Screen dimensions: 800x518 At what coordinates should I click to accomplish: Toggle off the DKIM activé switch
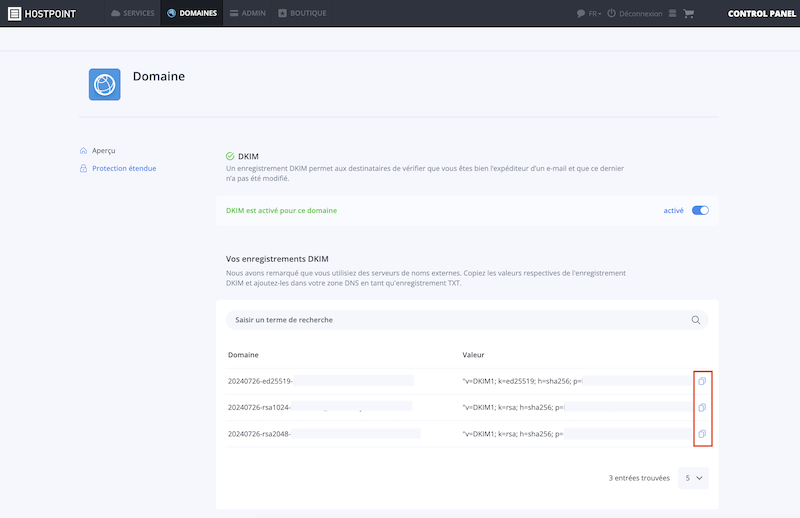[700, 210]
